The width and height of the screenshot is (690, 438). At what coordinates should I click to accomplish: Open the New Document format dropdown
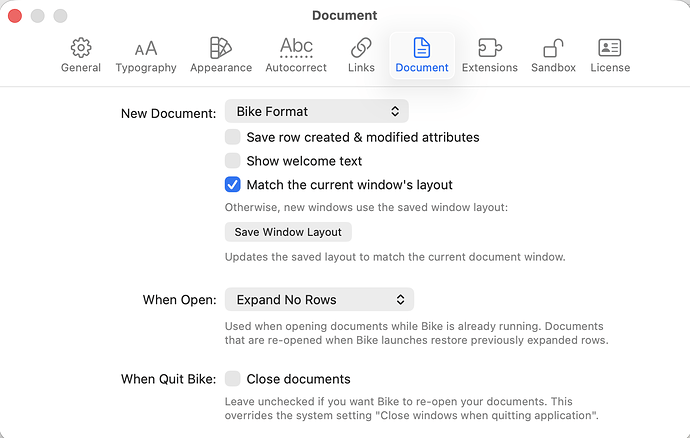pyautogui.click(x=317, y=111)
